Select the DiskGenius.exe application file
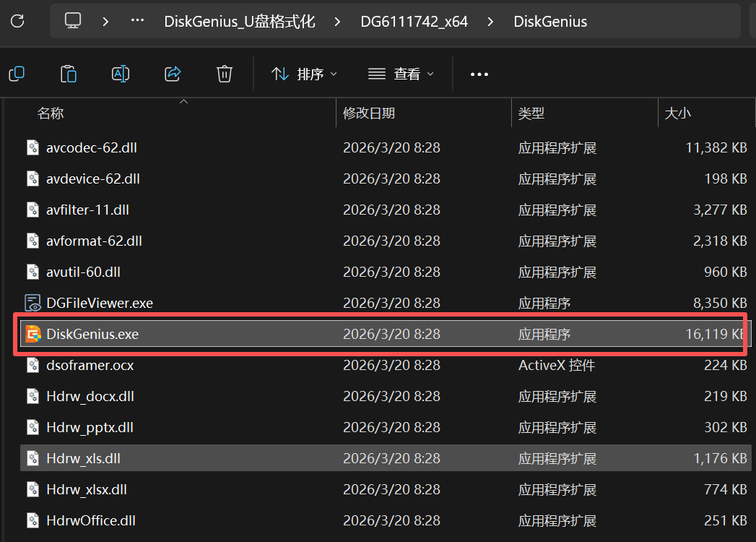The image size is (756, 542). 386,334
